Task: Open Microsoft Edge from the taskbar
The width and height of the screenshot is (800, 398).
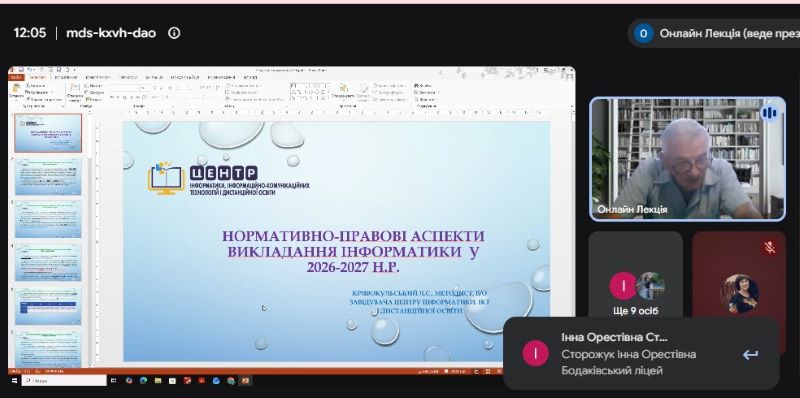Action: tap(143, 381)
